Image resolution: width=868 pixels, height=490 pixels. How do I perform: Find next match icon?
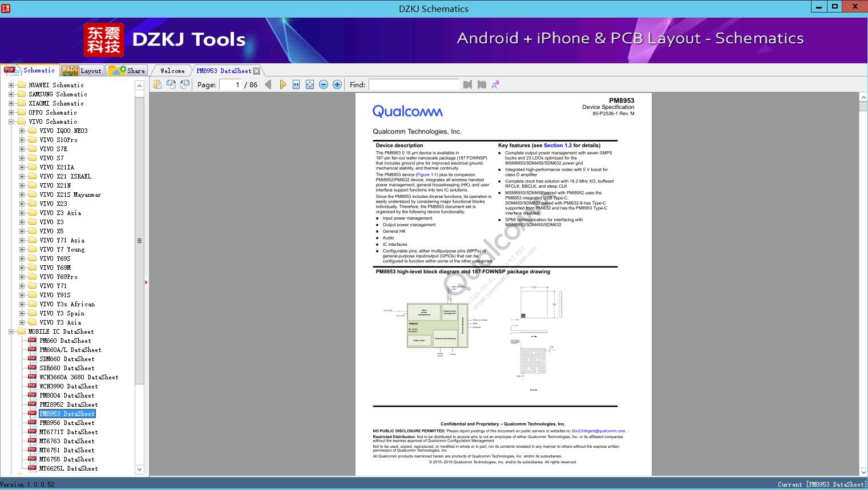482,84
